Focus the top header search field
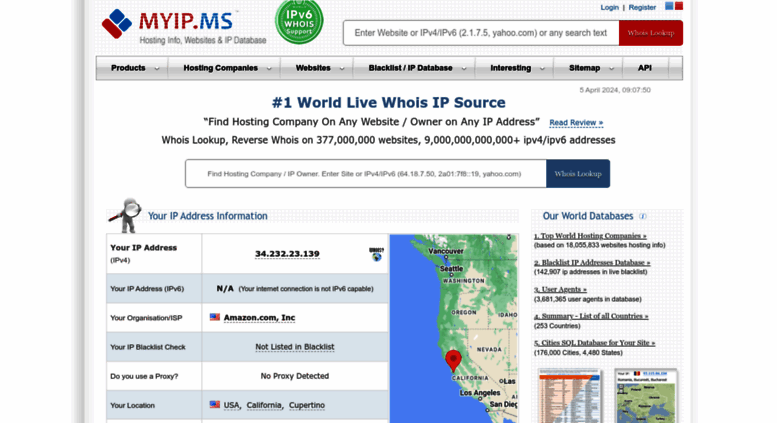Viewport: 777px width, 423px height. [481, 33]
